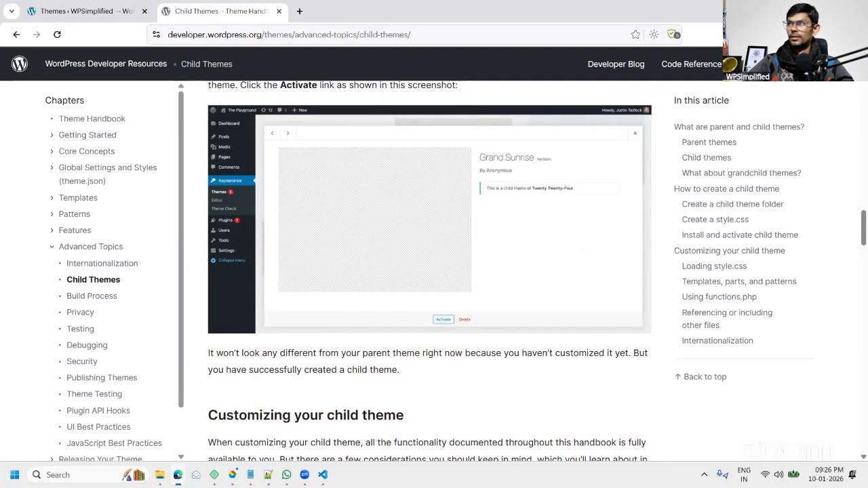The image size is (868, 488).
Task: Show hidden system tray icons chevron
Action: 704,474
